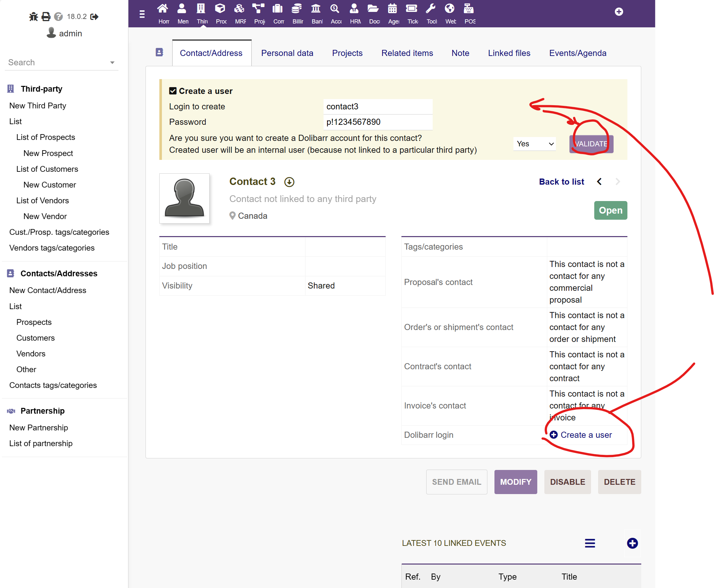Open the MRP cubes icon
Screen dimensions: 714x588
(x=240, y=8)
